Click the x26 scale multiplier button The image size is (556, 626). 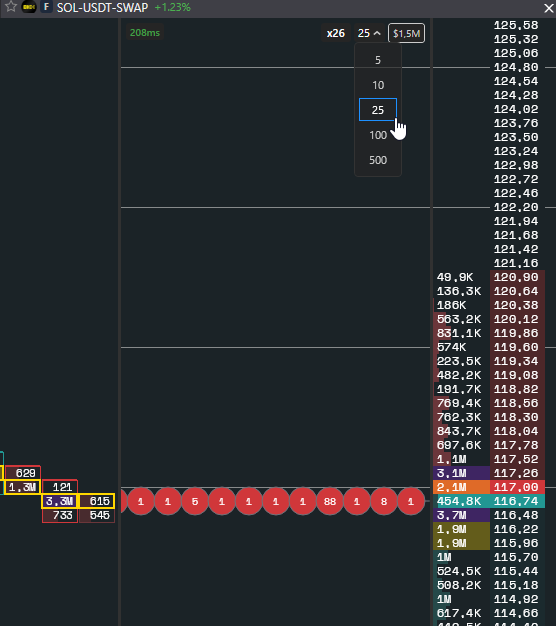pyautogui.click(x=335, y=33)
